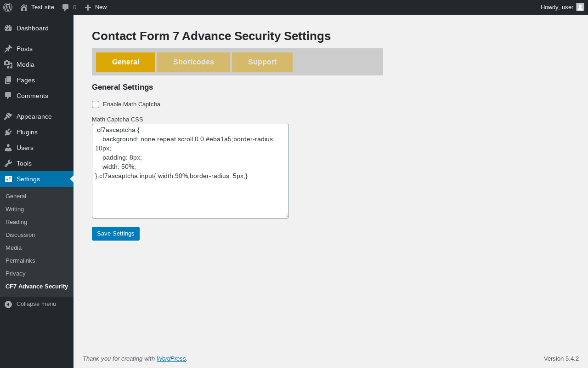This screenshot has width=588, height=368.
Task: Grab the textarea resize handle corner
Action: (x=286, y=216)
